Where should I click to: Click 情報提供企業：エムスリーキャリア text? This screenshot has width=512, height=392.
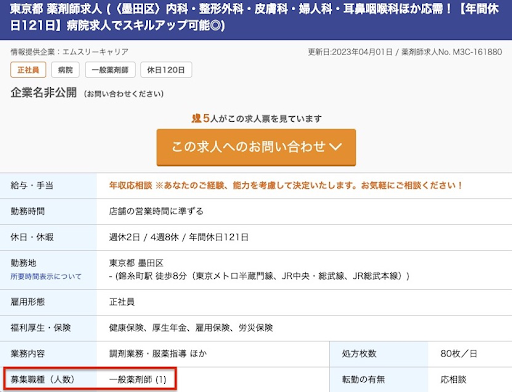[69, 52]
